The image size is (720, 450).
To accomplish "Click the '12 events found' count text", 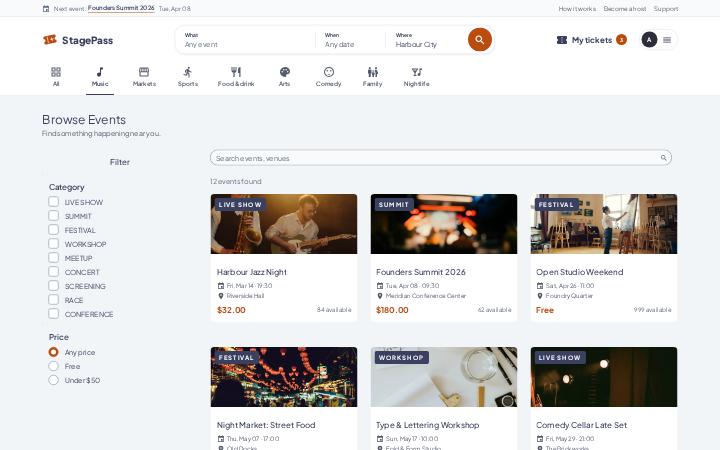I will tap(236, 181).
